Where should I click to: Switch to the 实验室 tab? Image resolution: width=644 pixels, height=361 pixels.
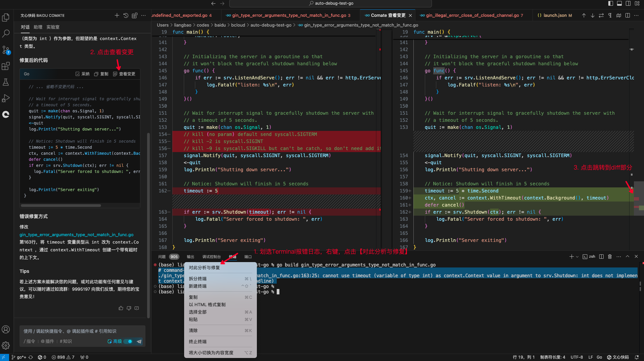pos(53,27)
